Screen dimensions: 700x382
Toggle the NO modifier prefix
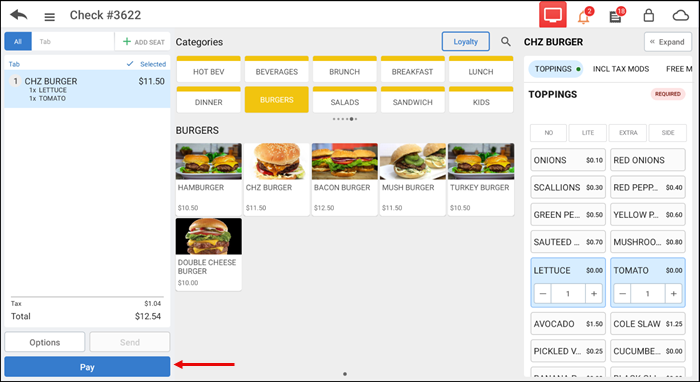tap(548, 133)
